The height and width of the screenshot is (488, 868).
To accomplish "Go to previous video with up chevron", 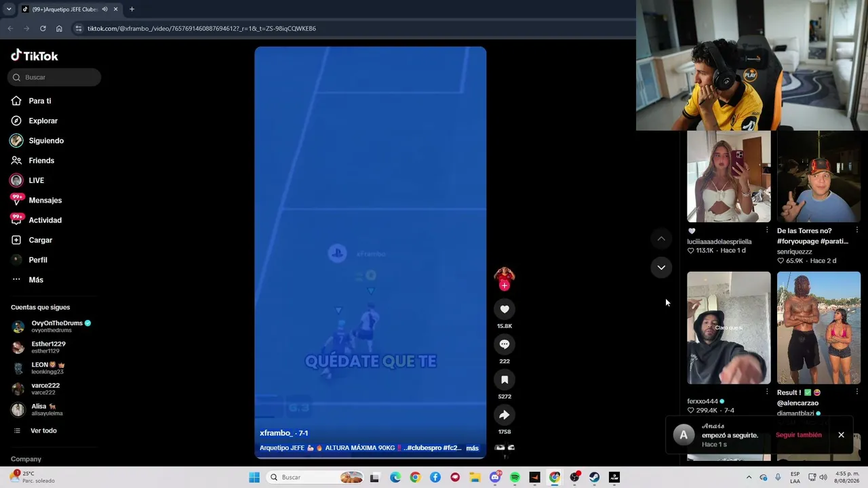I will click(661, 239).
